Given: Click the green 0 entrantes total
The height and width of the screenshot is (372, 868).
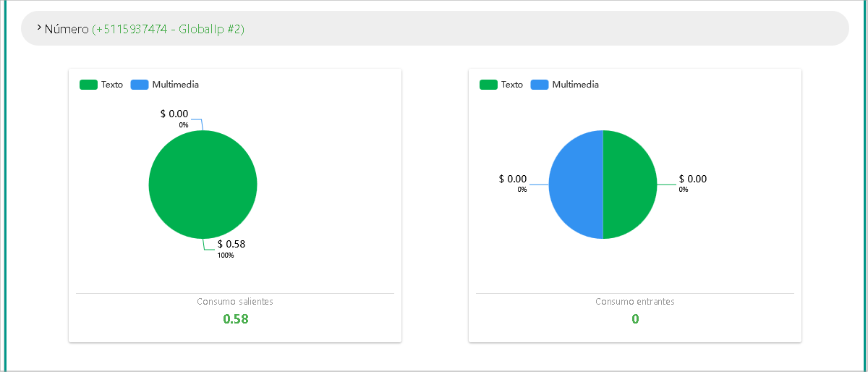Looking at the screenshot, I should tap(635, 319).
